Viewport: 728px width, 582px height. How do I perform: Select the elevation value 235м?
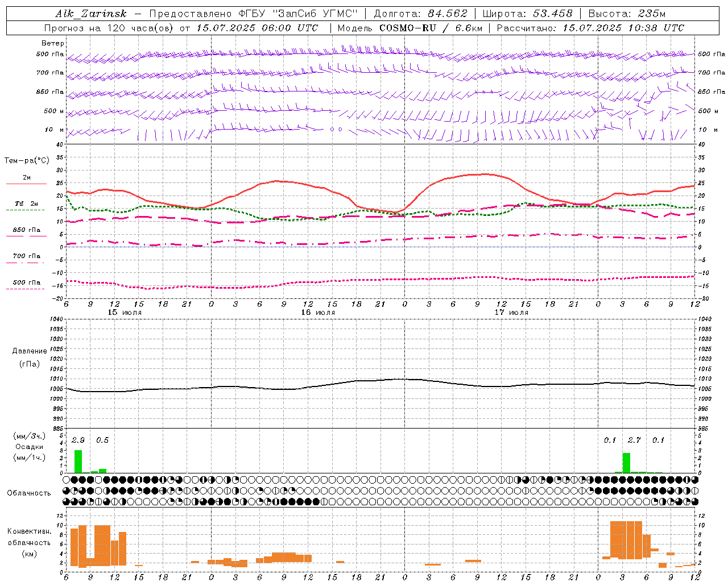point(652,14)
